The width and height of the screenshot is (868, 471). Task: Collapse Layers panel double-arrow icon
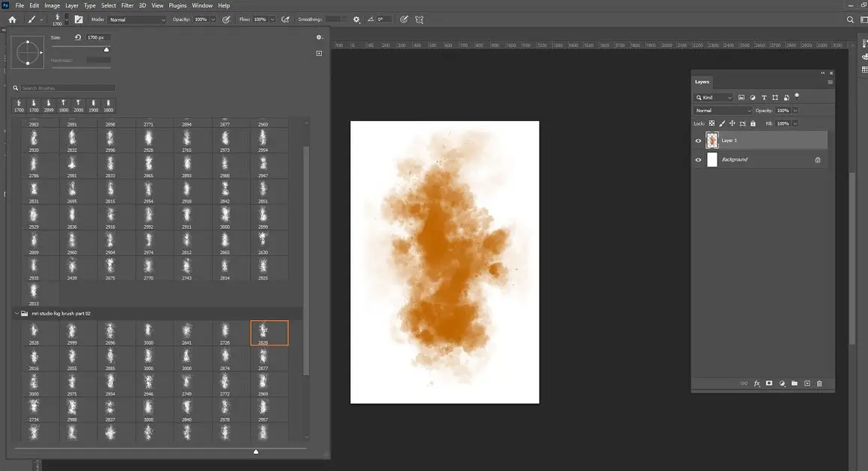tap(822, 73)
